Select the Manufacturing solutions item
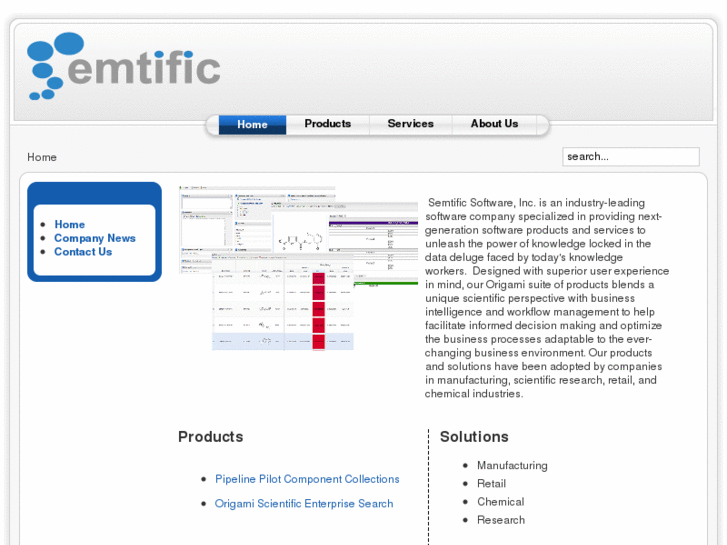 [x=512, y=465]
